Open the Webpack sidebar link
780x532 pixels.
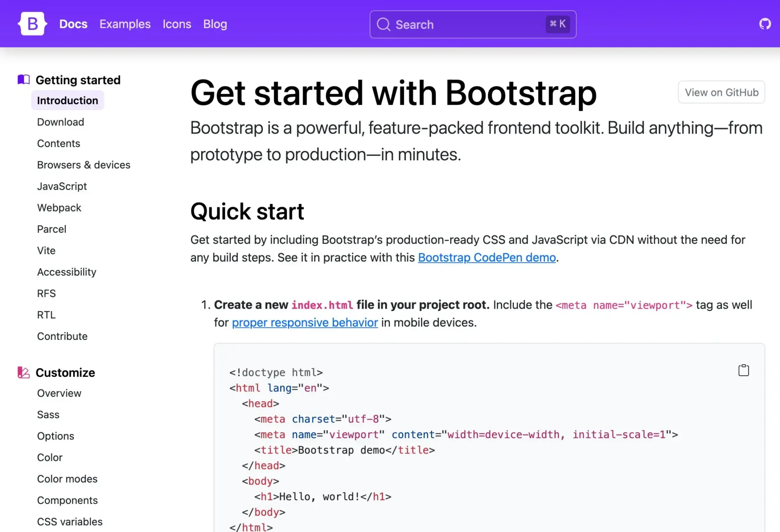coord(59,208)
